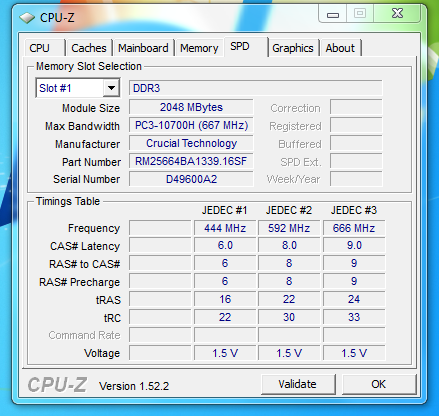
Task: Click the Validate button
Action: coord(298,384)
